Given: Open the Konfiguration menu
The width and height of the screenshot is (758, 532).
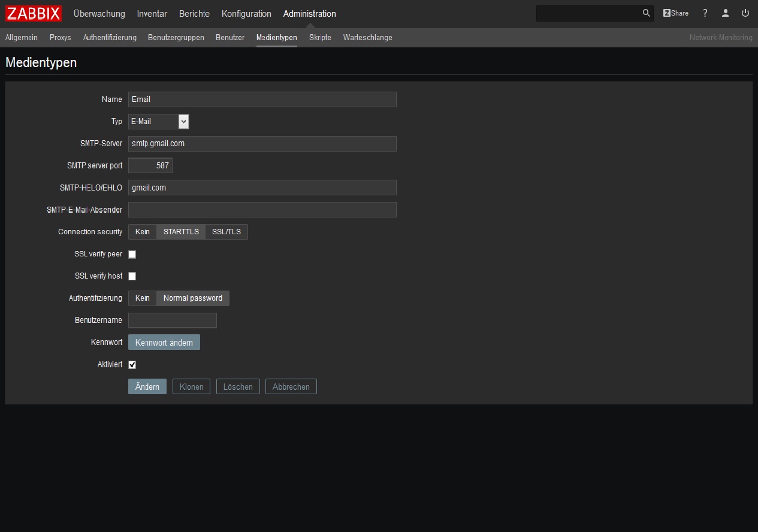Looking at the screenshot, I should [246, 14].
